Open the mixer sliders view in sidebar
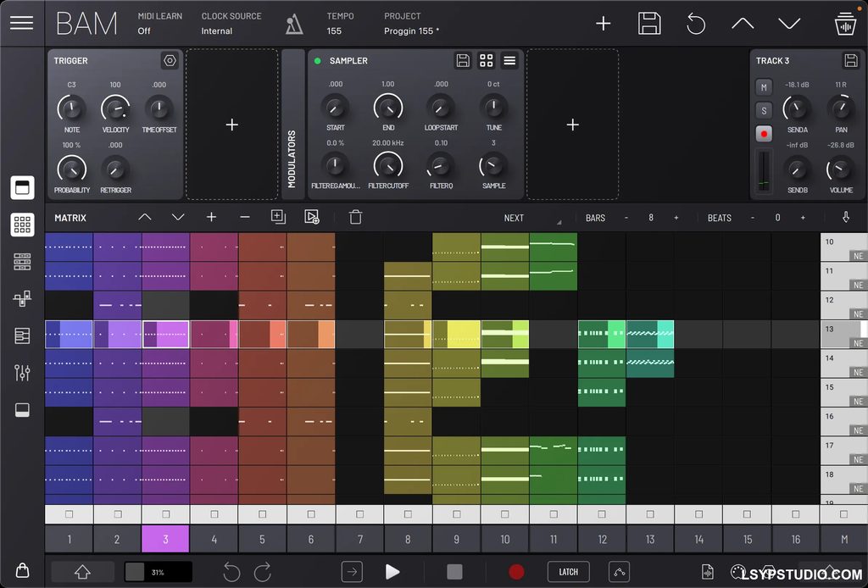The width and height of the screenshot is (868, 588). click(x=22, y=373)
